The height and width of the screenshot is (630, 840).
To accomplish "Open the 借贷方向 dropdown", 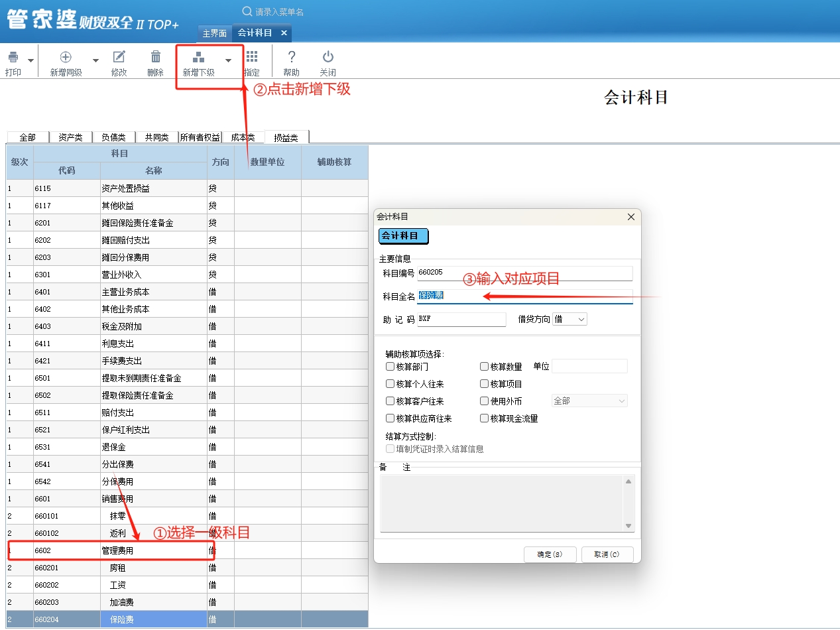I will pyautogui.click(x=570, y=320).
